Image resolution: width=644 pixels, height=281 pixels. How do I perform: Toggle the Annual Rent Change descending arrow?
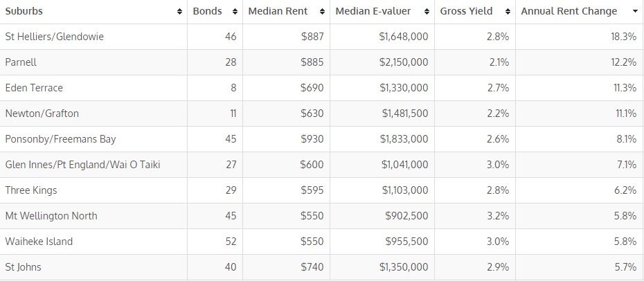tap(635, 12)
